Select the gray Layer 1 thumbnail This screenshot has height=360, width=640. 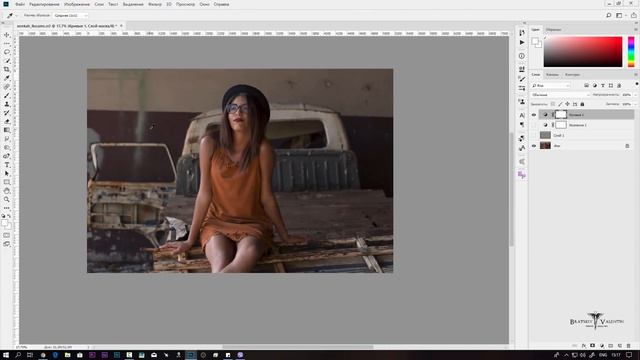coord(545,135)
